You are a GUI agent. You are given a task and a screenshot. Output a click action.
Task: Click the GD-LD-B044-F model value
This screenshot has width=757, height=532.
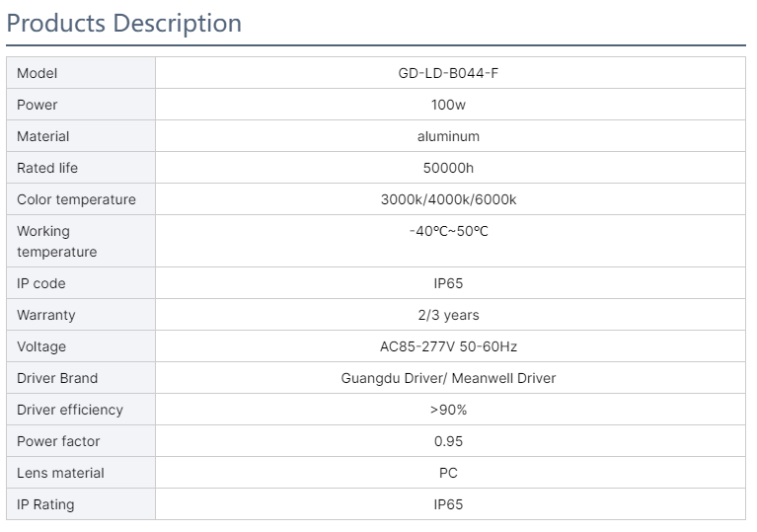[448, 73]
